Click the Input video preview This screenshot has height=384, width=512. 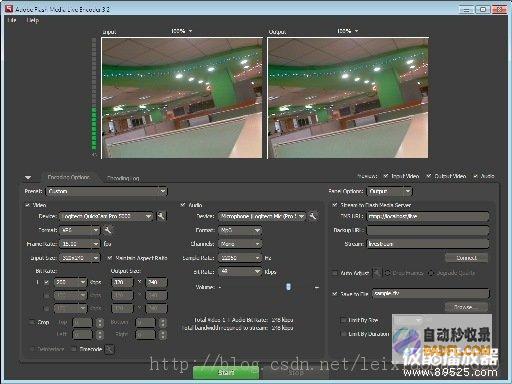pos(182,98)
